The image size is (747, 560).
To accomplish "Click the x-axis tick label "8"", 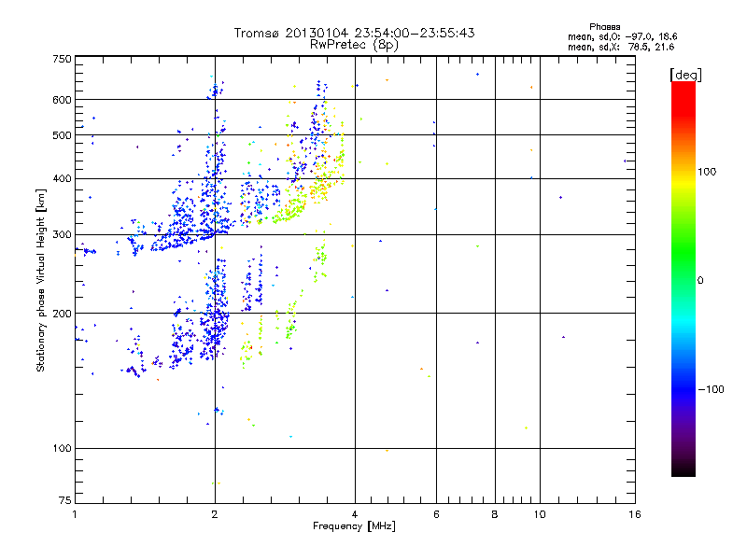I will click(495, 514).
